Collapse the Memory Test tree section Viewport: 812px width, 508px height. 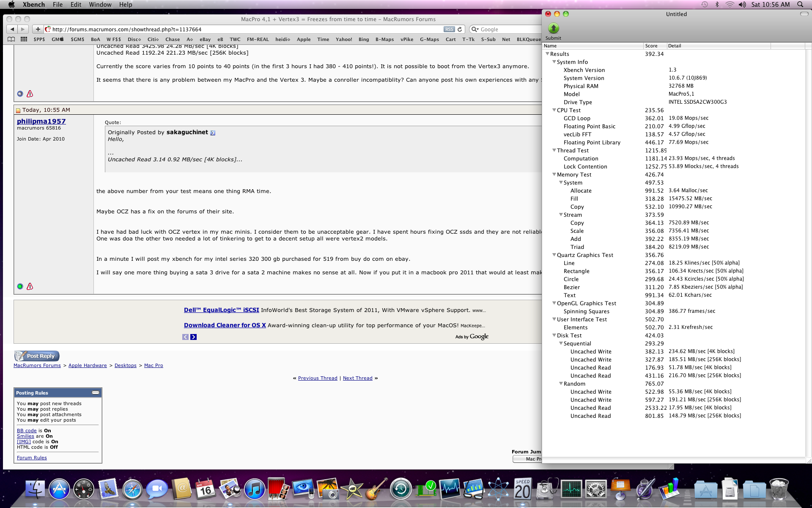[554, 174]
